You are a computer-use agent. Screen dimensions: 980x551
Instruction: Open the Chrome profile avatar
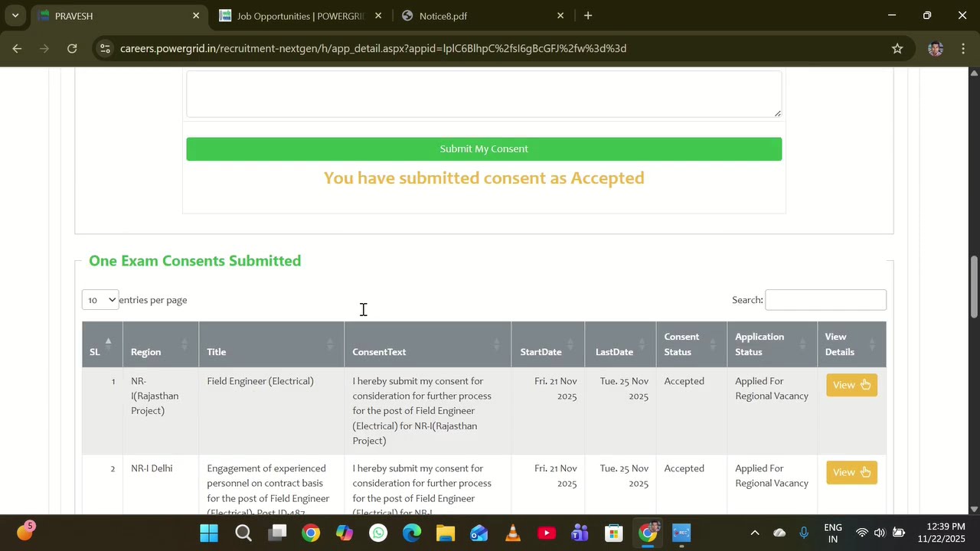coord(935,48)
